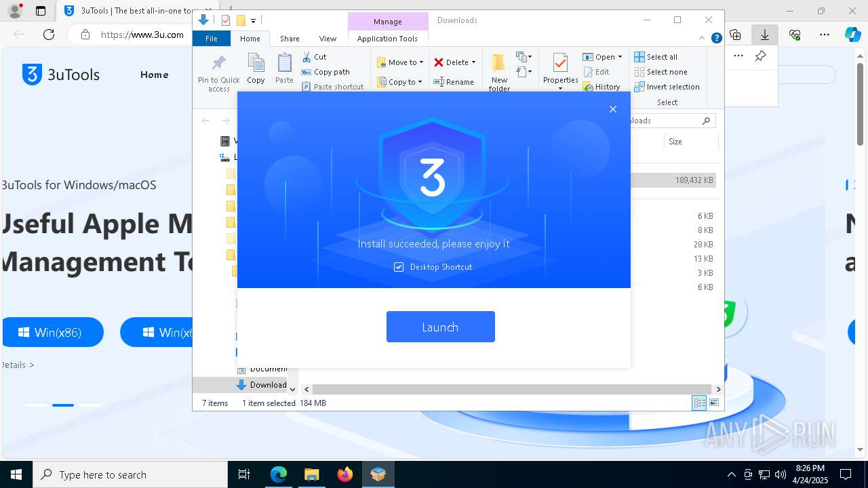868x488 pixels.
Task: Open the Move to dropdown
Action: (x=400, y=62)
